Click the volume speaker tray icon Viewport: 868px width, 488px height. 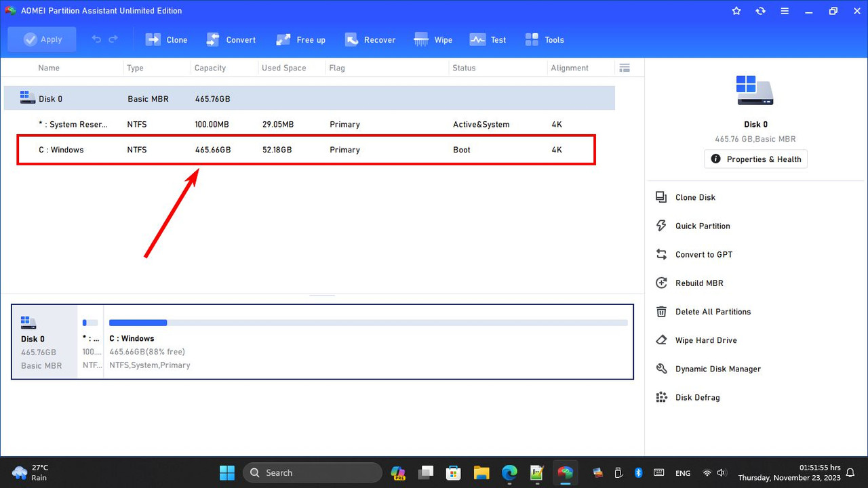(x=722, y=472)
